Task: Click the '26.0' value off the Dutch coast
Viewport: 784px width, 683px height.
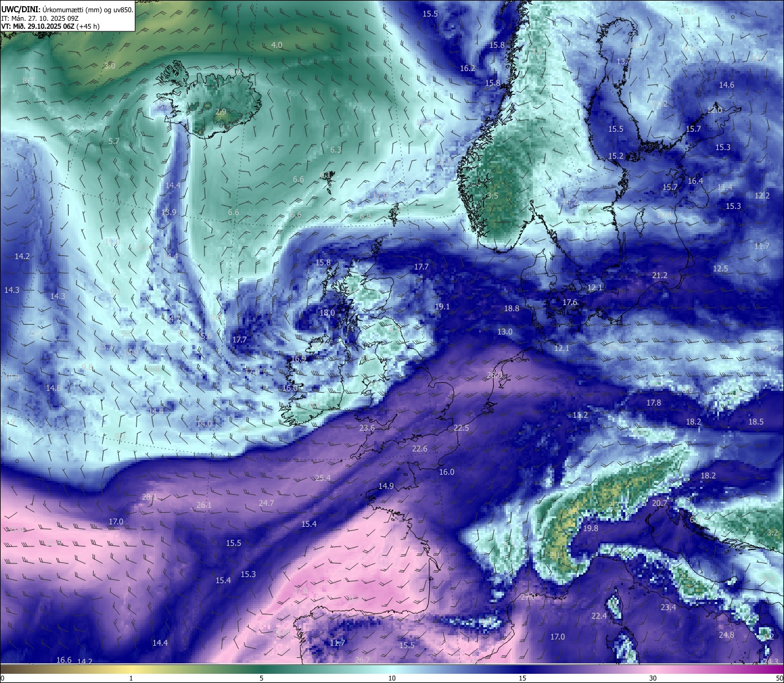Action: click(x=494, y=375)
